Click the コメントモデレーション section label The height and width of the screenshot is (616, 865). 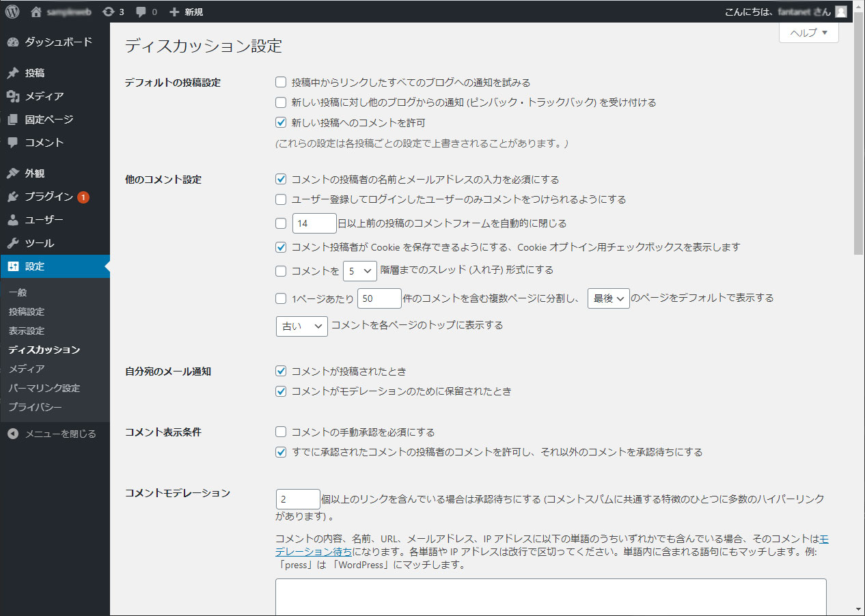(178, 493)
